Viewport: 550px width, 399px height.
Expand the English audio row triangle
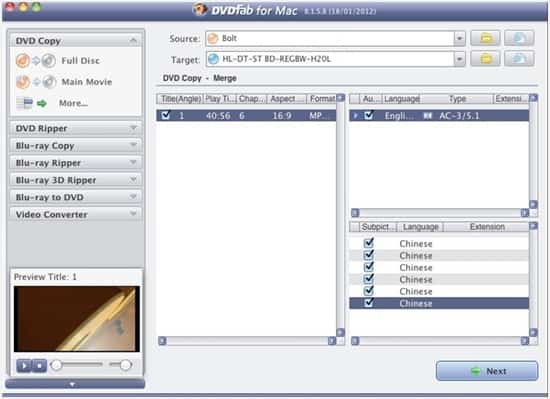point(356,115)
